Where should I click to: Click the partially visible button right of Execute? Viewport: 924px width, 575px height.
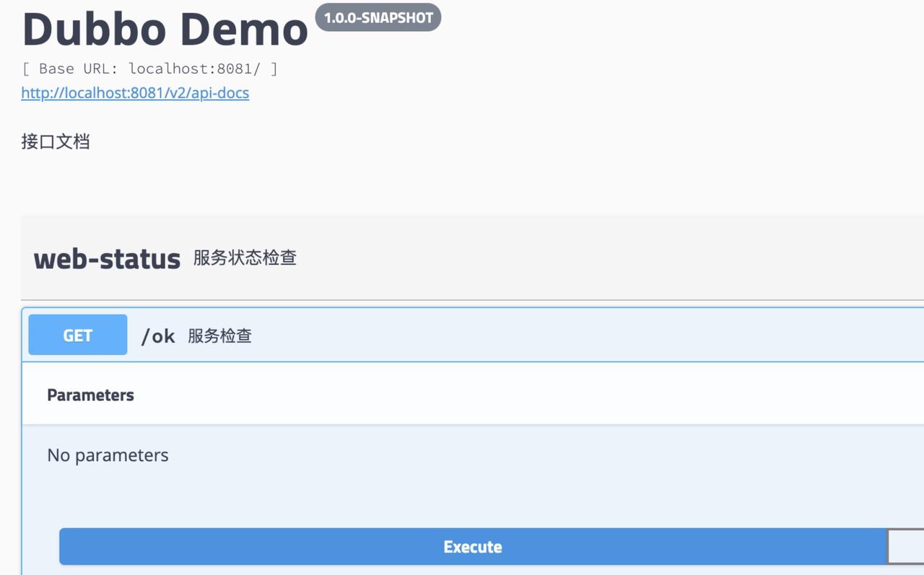pyautogui.click(x=906, y=547)
